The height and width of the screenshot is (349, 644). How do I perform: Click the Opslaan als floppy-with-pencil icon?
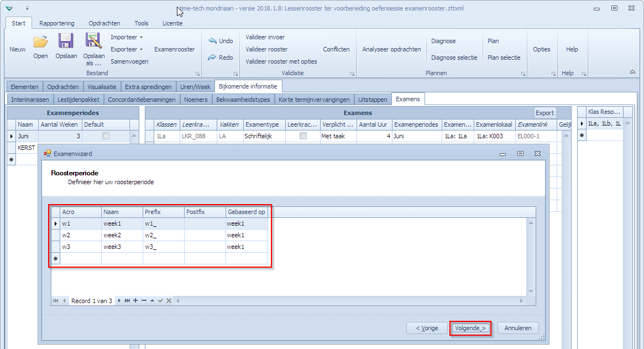[x=93, y=41]
